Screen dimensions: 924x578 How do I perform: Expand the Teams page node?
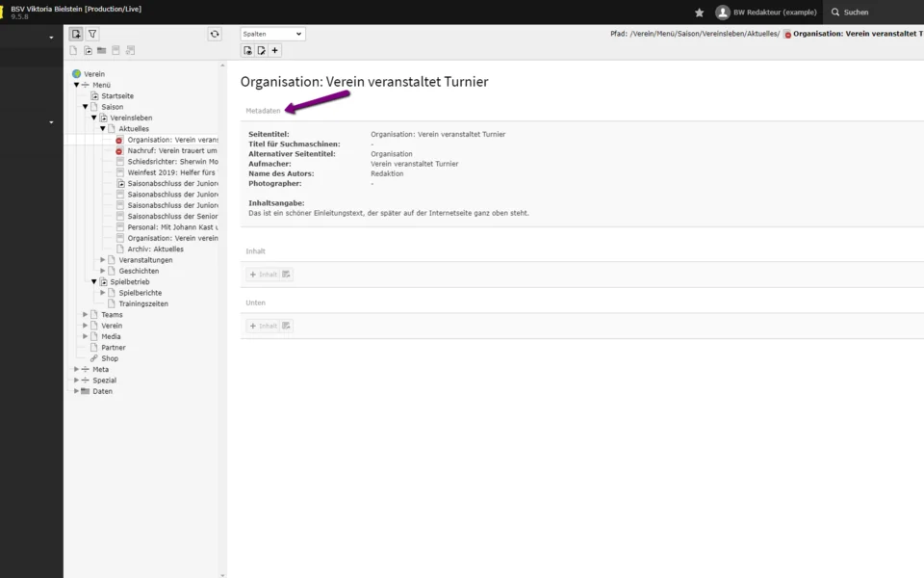point(85,315)
